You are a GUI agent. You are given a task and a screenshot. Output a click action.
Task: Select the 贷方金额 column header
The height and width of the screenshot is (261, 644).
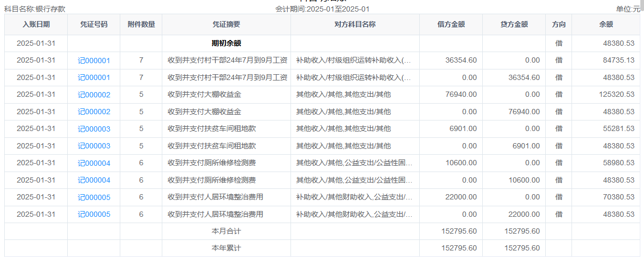click(x=514, y=24)
